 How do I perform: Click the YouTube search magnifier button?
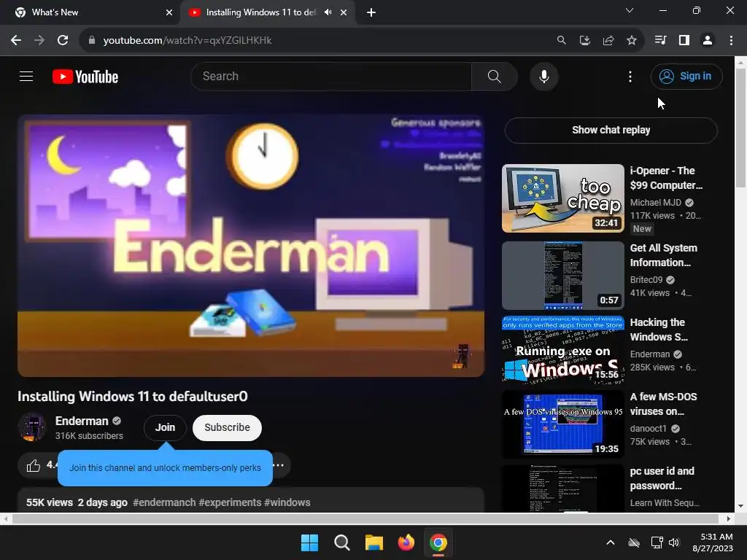495,76
